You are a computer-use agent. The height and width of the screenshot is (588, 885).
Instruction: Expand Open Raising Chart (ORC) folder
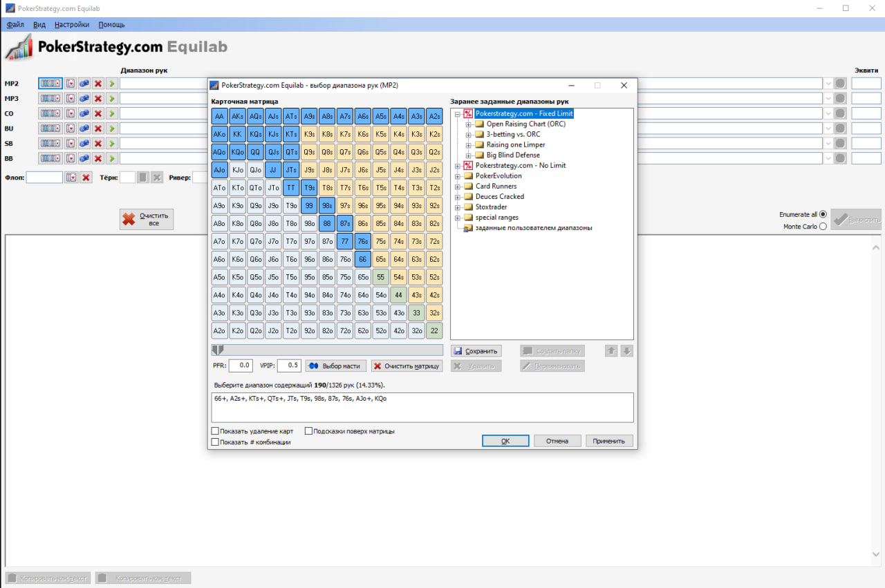pos(469,124)
